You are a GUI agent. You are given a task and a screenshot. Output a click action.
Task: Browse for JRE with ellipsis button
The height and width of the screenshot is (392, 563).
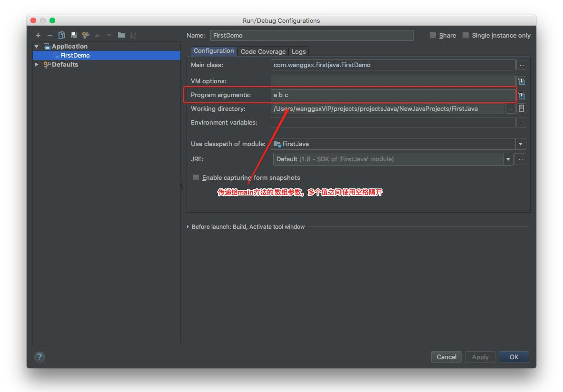521,159
